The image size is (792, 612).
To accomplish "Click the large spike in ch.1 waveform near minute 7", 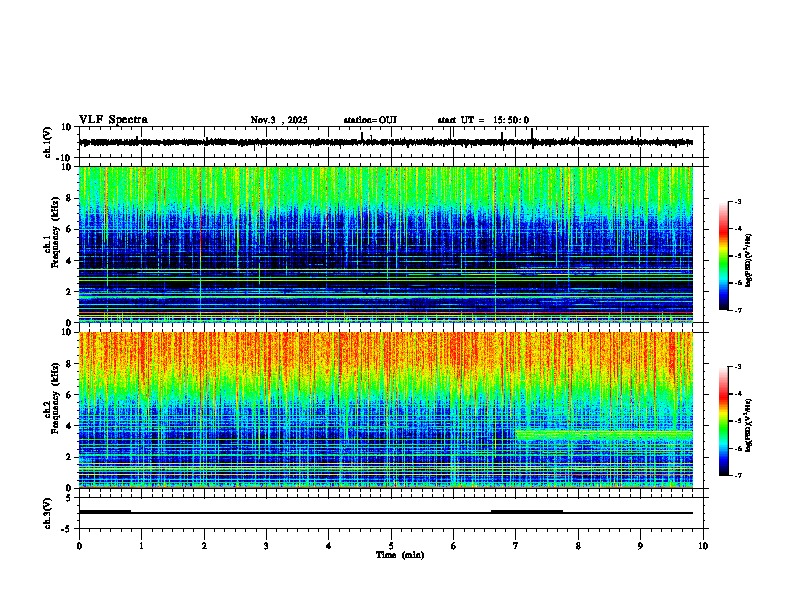I will pos(532,138).
